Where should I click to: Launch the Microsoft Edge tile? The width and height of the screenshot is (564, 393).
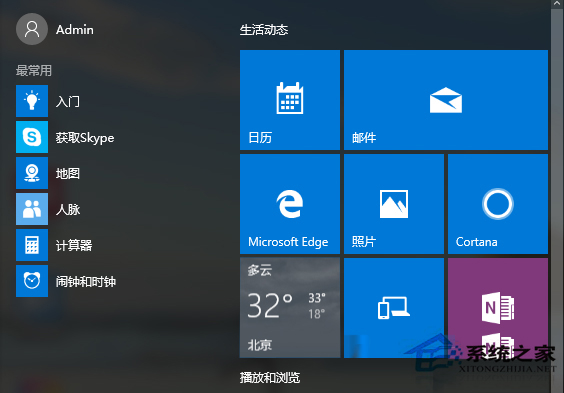click(x=290, y=204)
